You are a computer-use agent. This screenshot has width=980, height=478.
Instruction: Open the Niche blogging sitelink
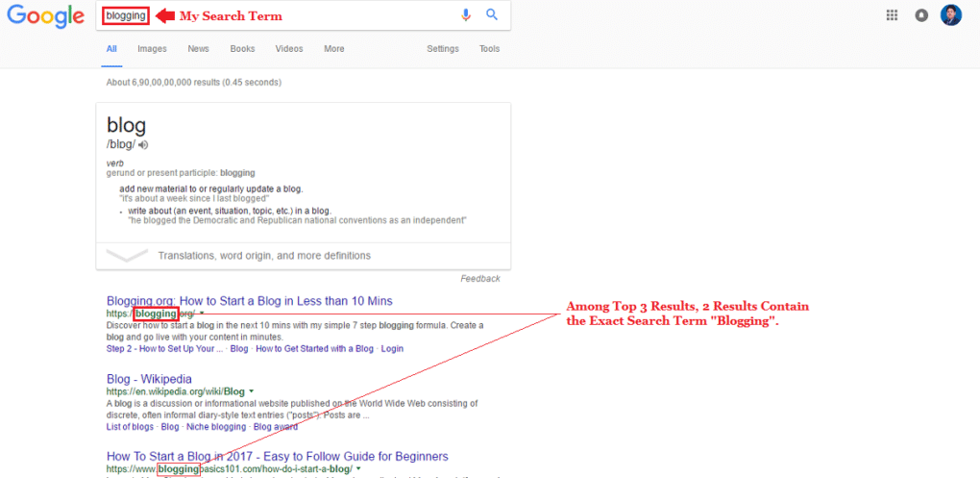[x=215, y=427]
